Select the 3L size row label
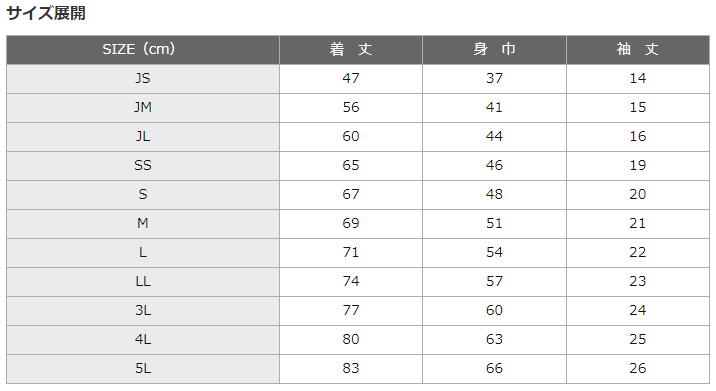 click(x=143, y=311)
